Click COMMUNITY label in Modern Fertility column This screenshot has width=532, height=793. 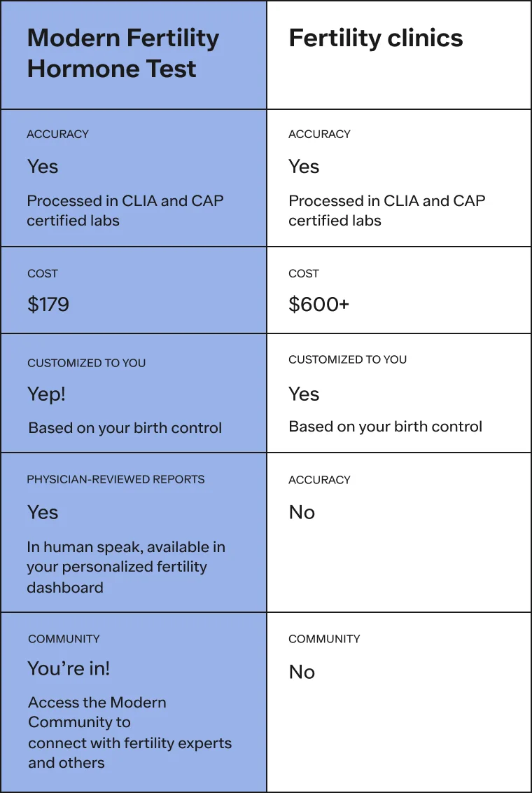click(64, 639)
